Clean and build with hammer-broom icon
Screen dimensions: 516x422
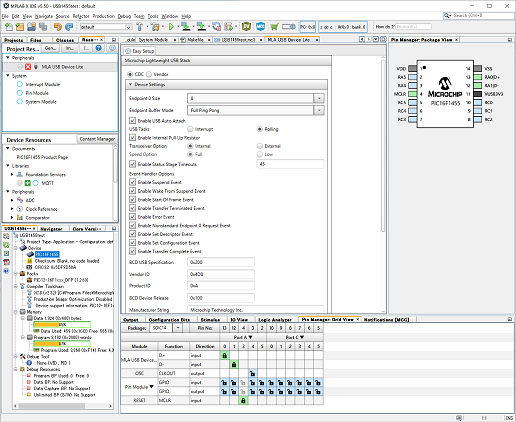155,27
